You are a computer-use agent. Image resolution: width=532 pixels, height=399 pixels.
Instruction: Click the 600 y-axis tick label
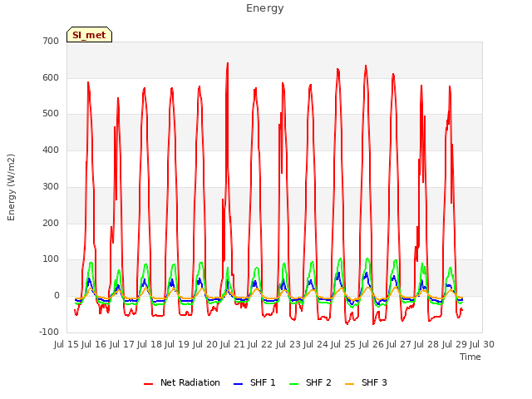point(51,77)
